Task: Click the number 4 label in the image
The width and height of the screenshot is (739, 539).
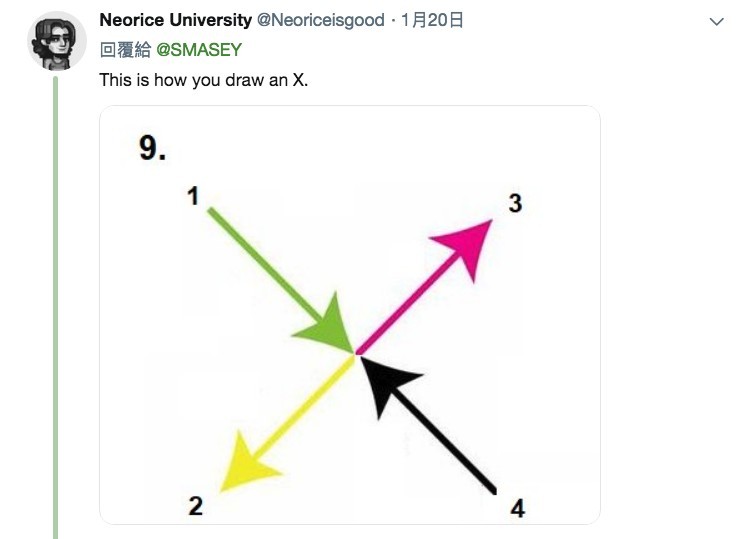Action: click(x=517, y=508)
